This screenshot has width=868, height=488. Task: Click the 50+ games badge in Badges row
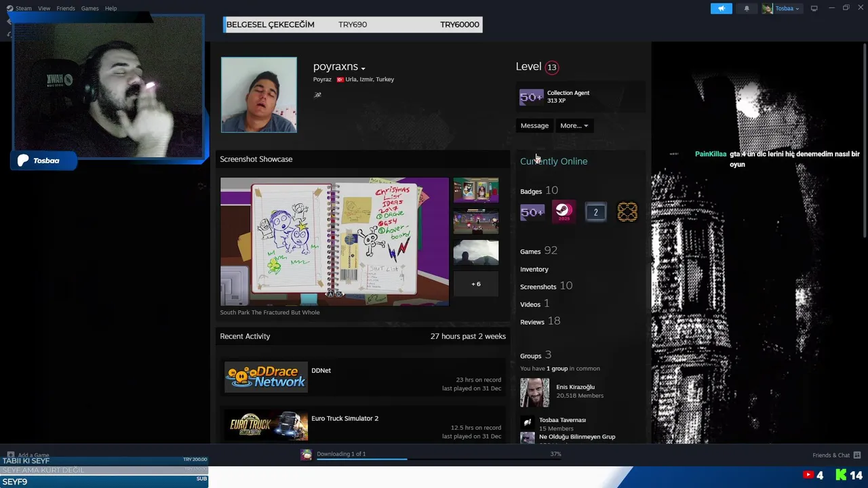[532, 212]
